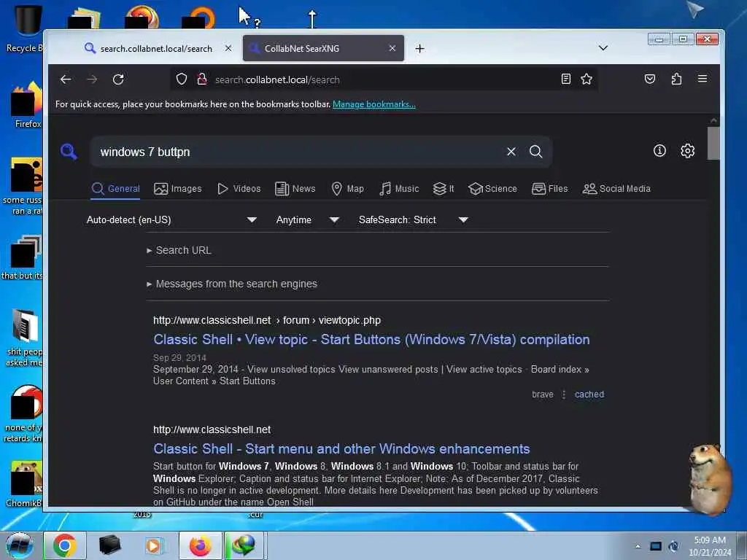The height and width of the screenshot is (560, 747).
Task: Open the Firefox desktop shortcut
Action: [28, 105]
